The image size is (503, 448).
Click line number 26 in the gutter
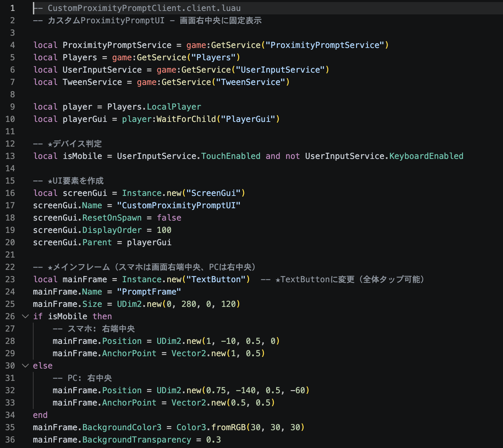pos(10,316)
